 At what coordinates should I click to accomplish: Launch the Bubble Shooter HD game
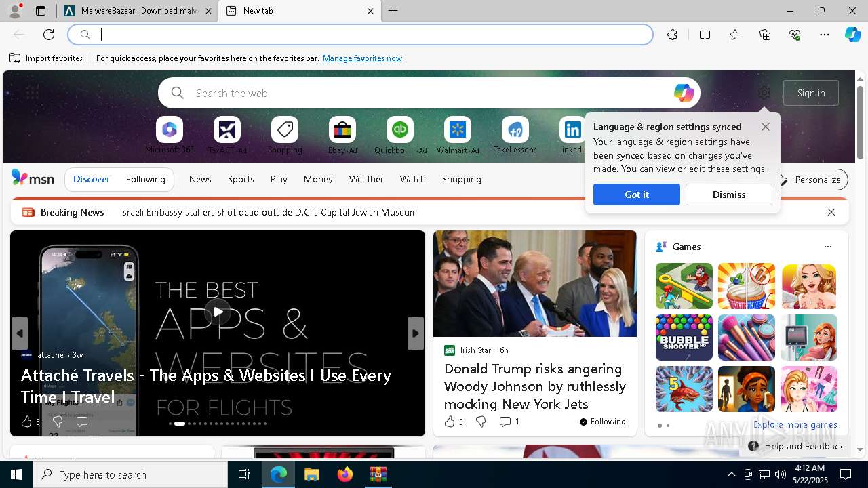pos(684,338)
